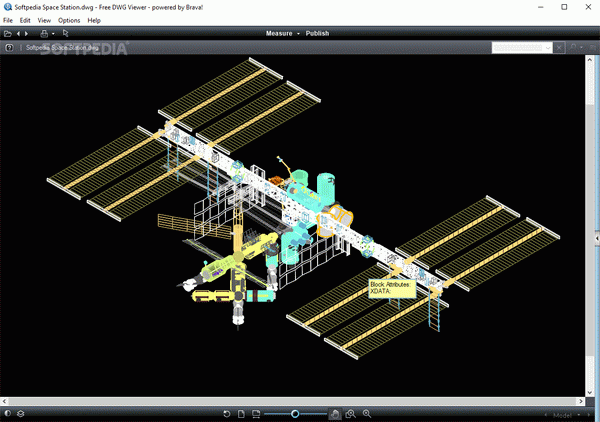This screenshot has width=600, height=422.
Task: Open the search text combo box
Action: pos(522,48)
